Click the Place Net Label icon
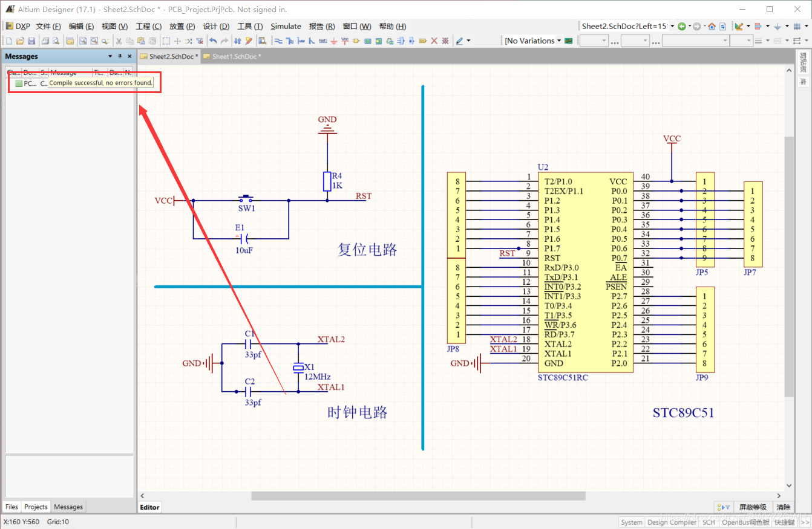 (x=323, y=41)
